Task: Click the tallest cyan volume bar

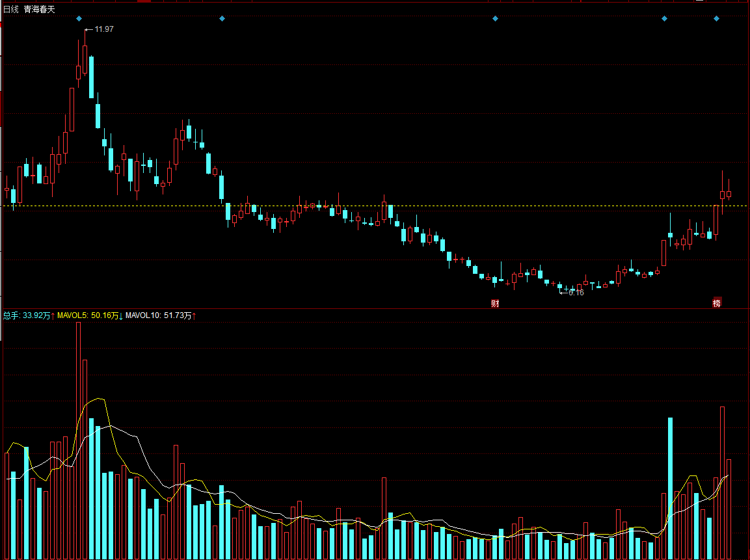Action: point(670,488)
